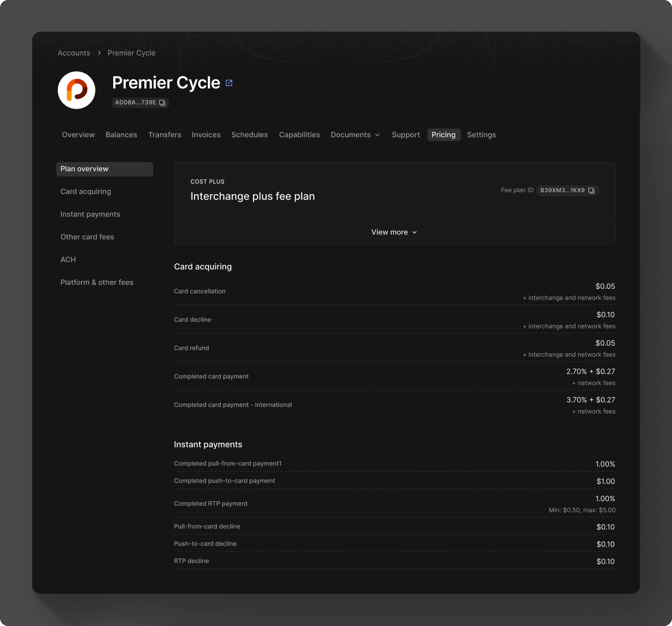Viewport: 672px width, 626px height.
Task: Click the Card refund row label
Action: [192, 348]
